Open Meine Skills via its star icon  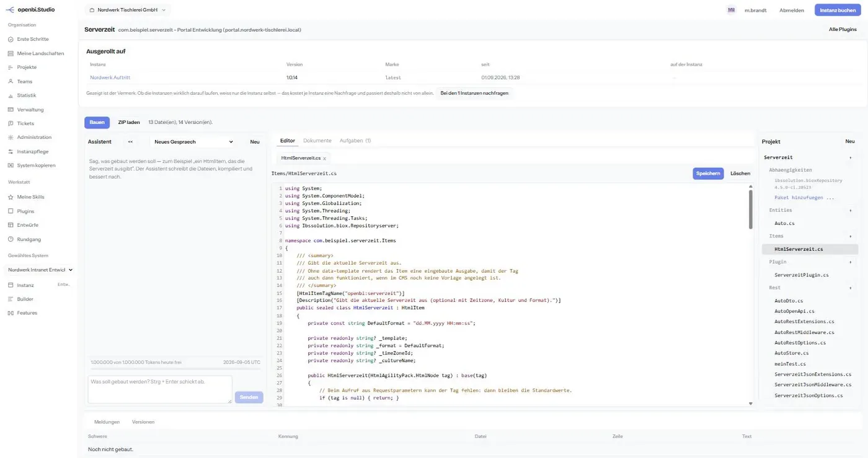pyautogui.click(x=11, y=197)
